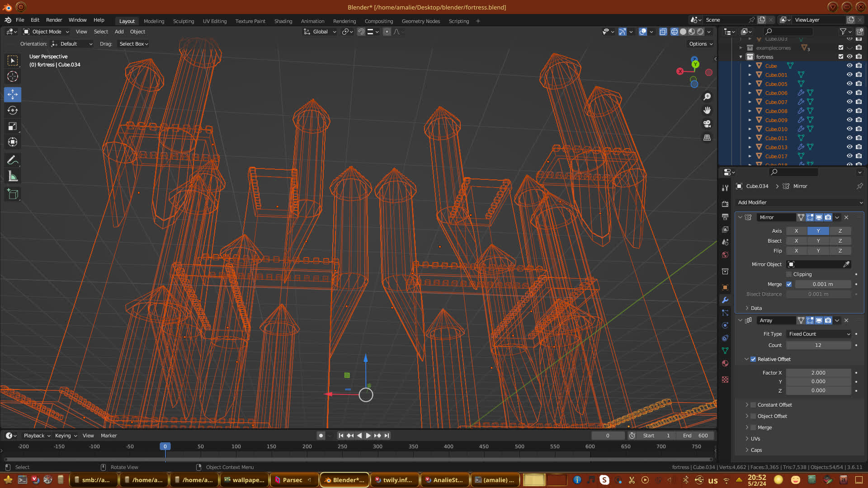
Task: Toggle camera view icon in viewport
Action: pyautogui.click(x=707, y=124)
